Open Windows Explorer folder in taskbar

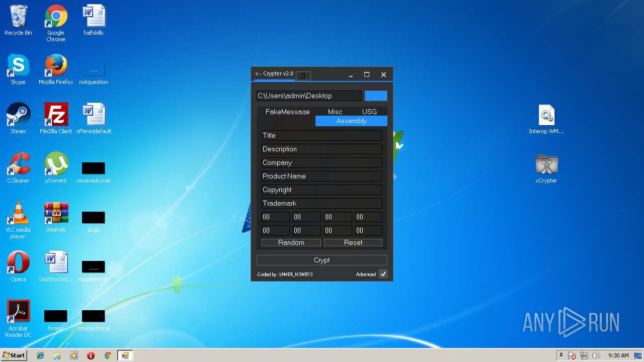point(57,355)
